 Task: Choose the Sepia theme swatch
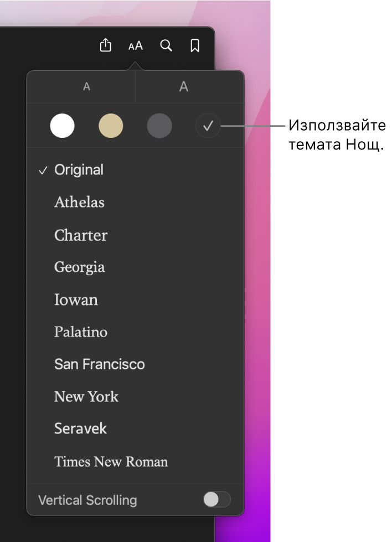pos(111,126)
